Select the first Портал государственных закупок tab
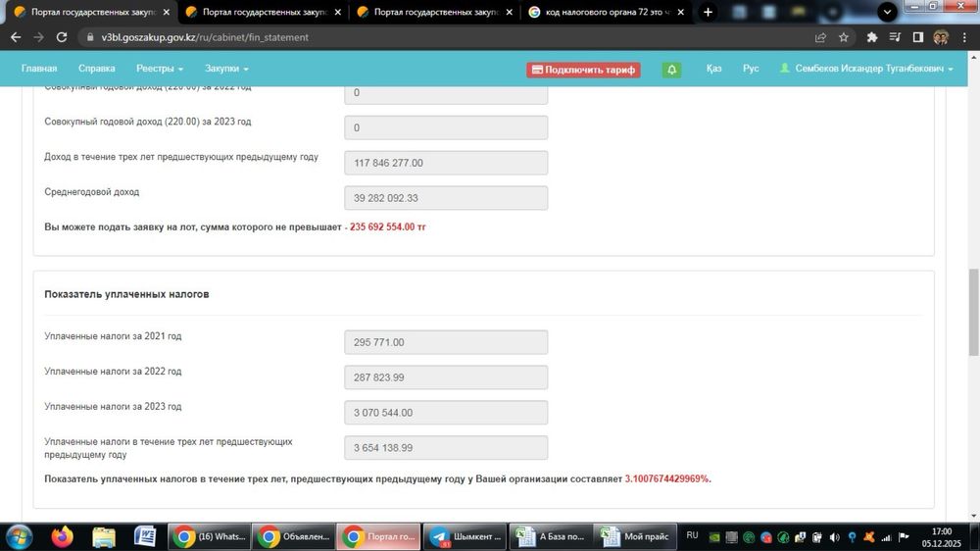Viewport: 980px width, 551px height. [91, 12]
